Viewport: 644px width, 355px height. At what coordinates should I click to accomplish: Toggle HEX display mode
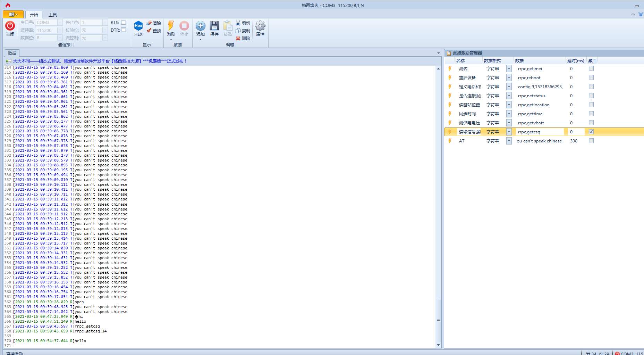pyautogui.click(x=138, y=29)
